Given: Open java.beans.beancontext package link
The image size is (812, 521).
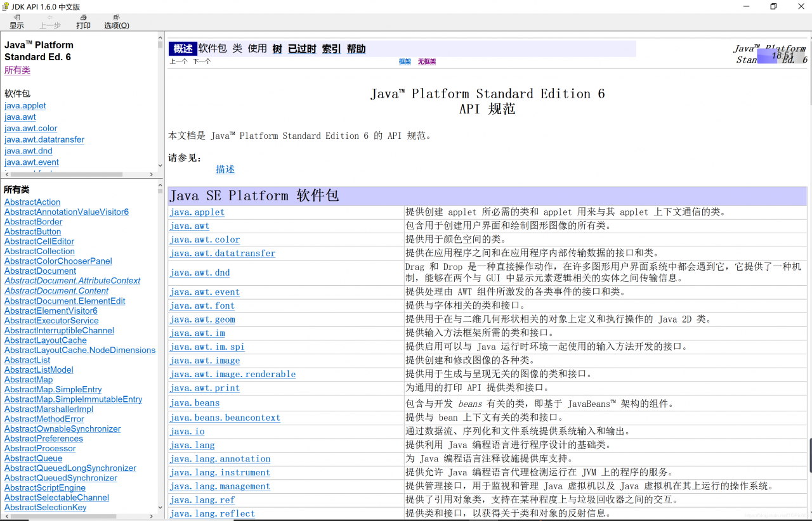Looking at the screenshot, I should click(225, 418).
